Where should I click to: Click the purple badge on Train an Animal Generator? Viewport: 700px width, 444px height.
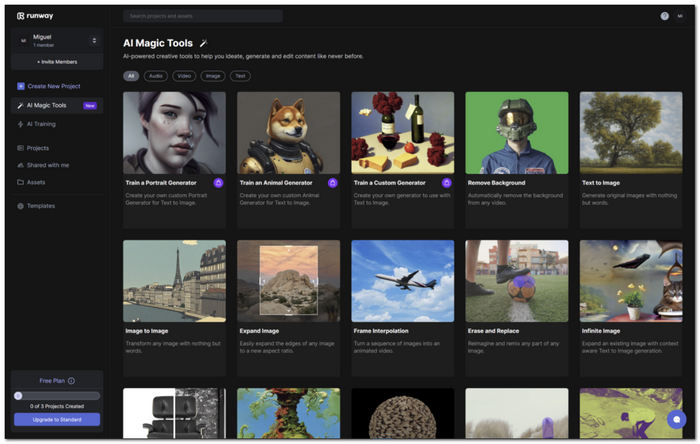tap(333, 183)
